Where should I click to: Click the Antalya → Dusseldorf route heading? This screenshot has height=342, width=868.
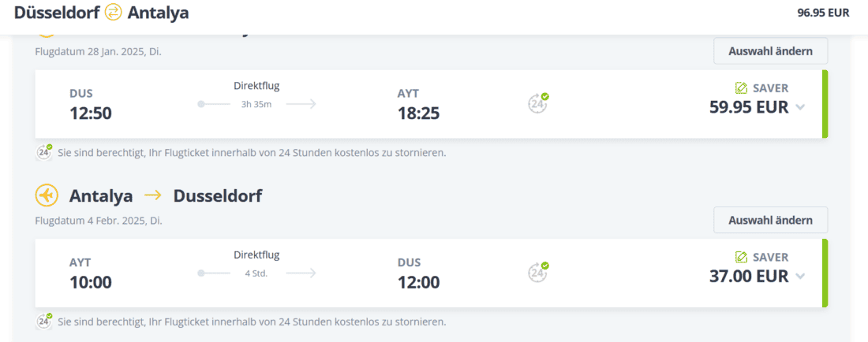[x=166, y=195]
